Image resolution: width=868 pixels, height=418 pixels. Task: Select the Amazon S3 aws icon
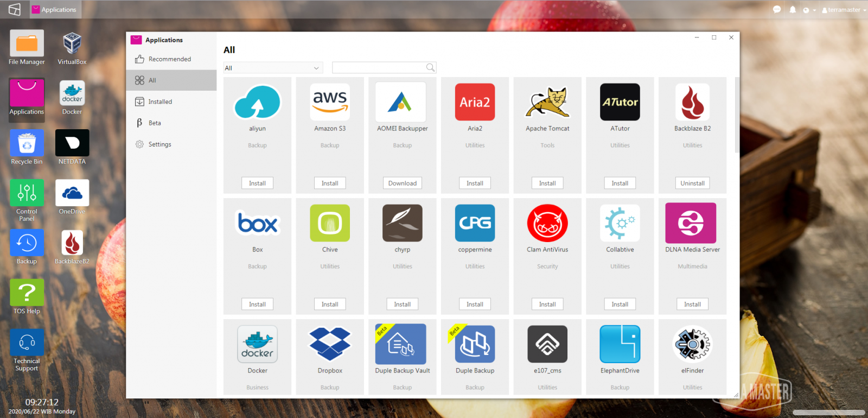pyautogui.click(x=330, y=102)
